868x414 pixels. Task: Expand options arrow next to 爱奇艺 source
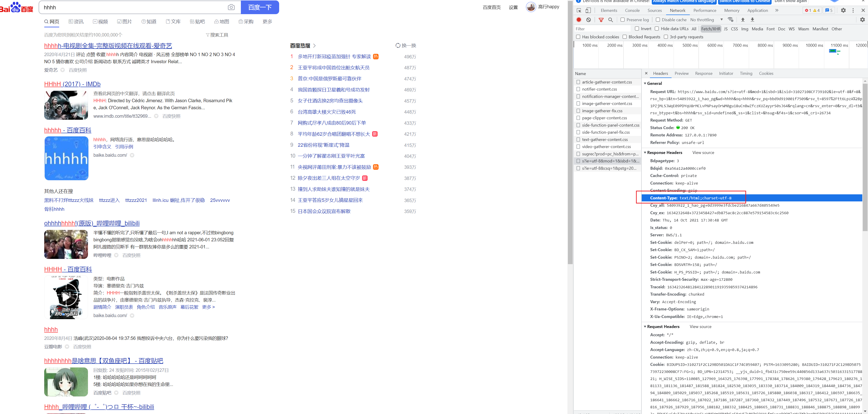pyautogui.click(x=62, y=70)
